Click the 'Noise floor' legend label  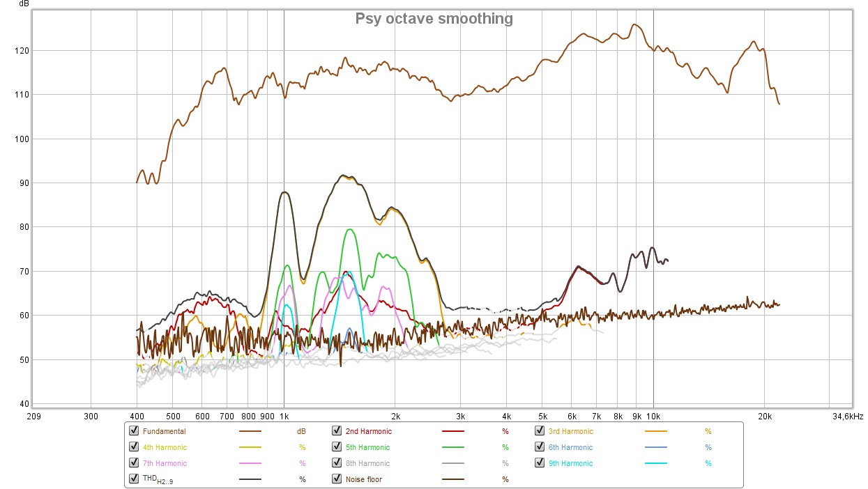[363, 480]
